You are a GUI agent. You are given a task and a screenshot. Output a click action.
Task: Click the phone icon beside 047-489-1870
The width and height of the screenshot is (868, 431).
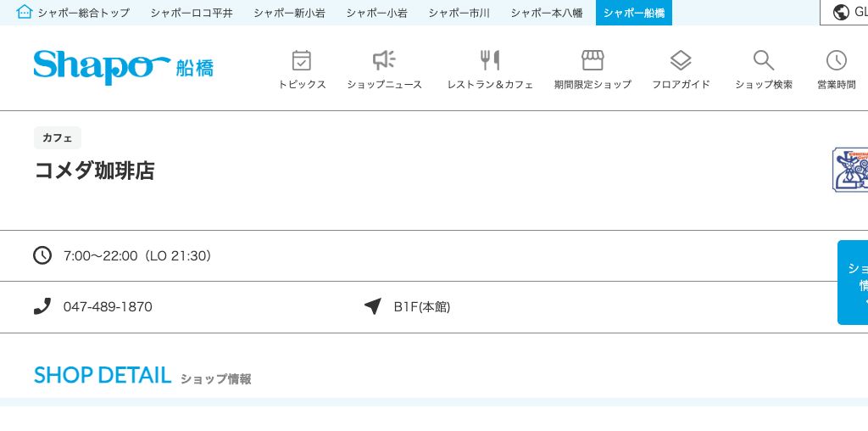pos(42,305)
